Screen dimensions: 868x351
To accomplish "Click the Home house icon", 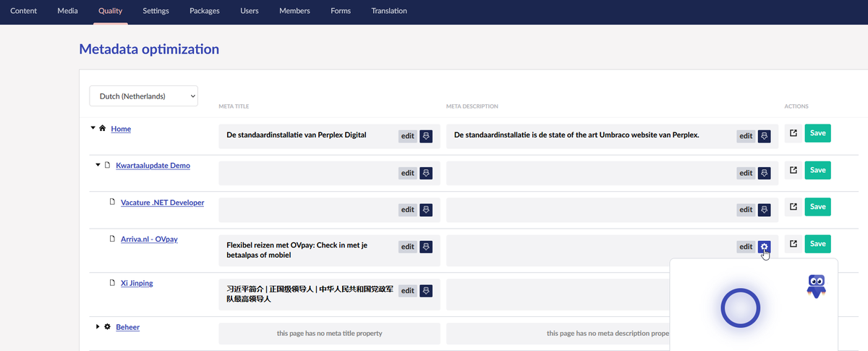I will click(103, 128).
